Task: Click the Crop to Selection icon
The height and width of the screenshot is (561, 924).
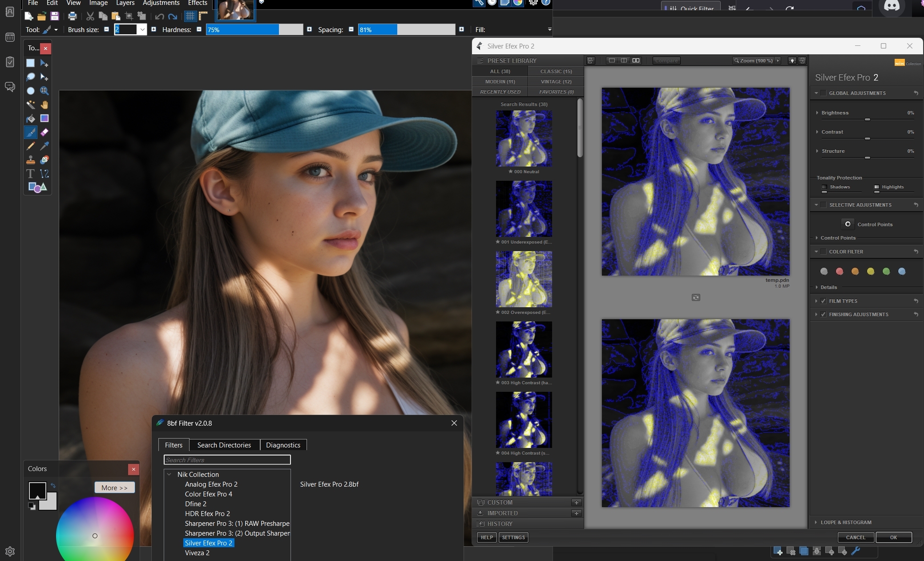Action: (129, 16)
